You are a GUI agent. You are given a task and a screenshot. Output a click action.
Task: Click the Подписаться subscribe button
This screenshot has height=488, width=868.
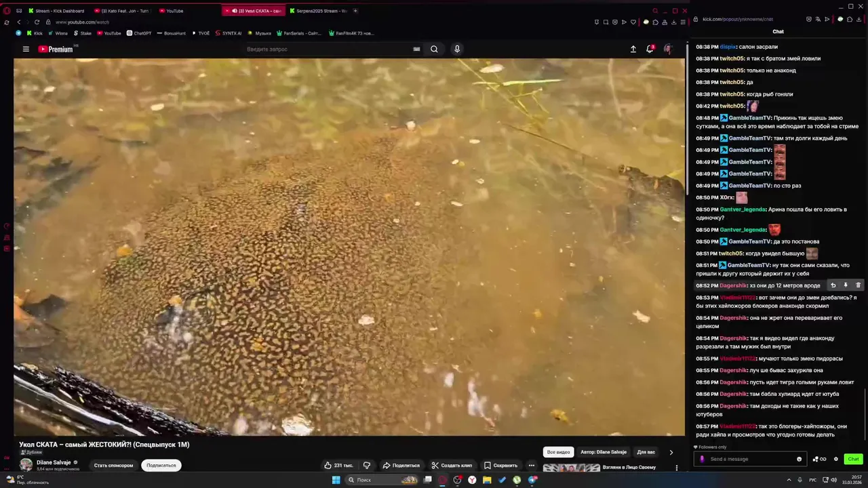tap(161, 466)
